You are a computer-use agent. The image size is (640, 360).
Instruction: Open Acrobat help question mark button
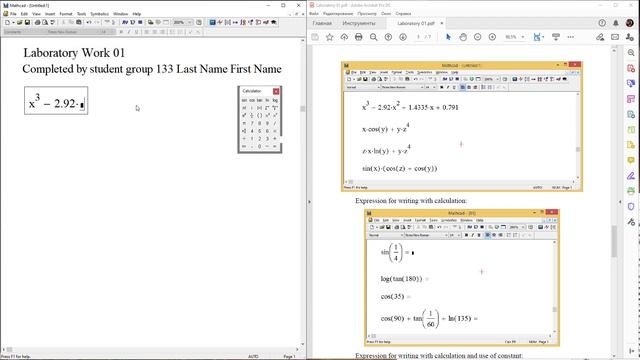tap(602, 23)
